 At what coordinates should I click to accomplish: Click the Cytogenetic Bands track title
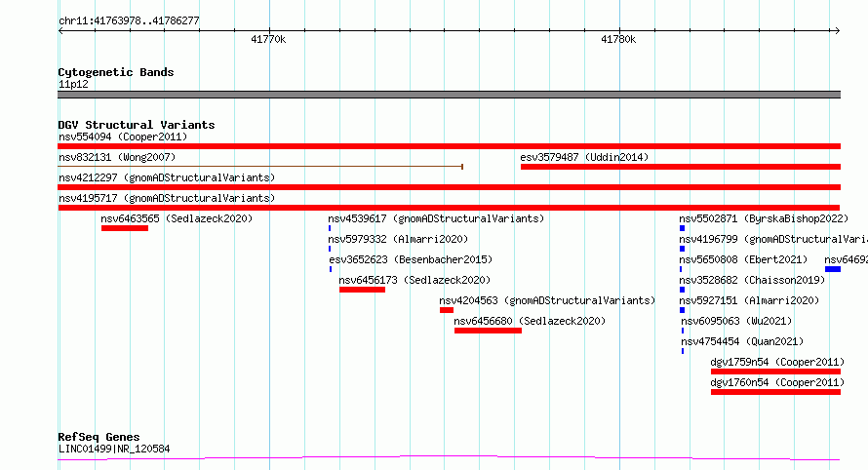[x=116, y=72]
